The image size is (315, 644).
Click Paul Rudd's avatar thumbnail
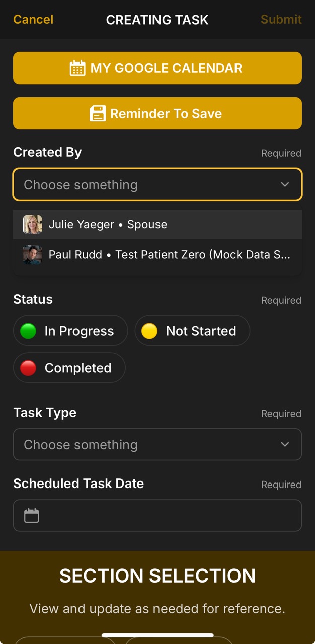click(32, 255)
